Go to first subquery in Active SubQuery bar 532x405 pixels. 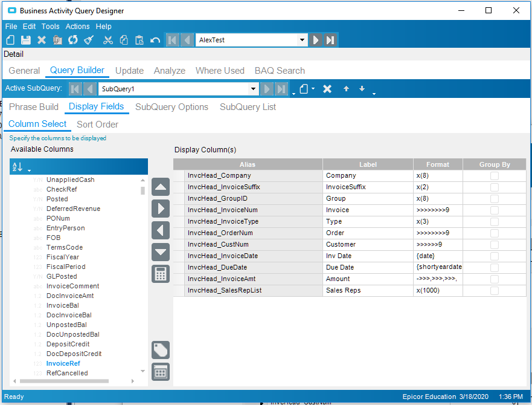click(x=75, y=89)
